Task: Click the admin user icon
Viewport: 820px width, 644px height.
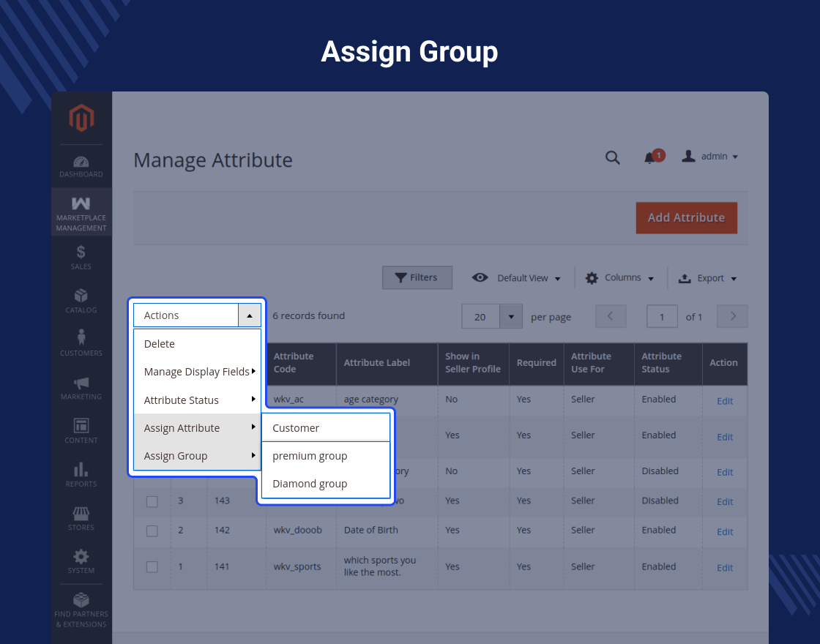Action: pos(688,157)
